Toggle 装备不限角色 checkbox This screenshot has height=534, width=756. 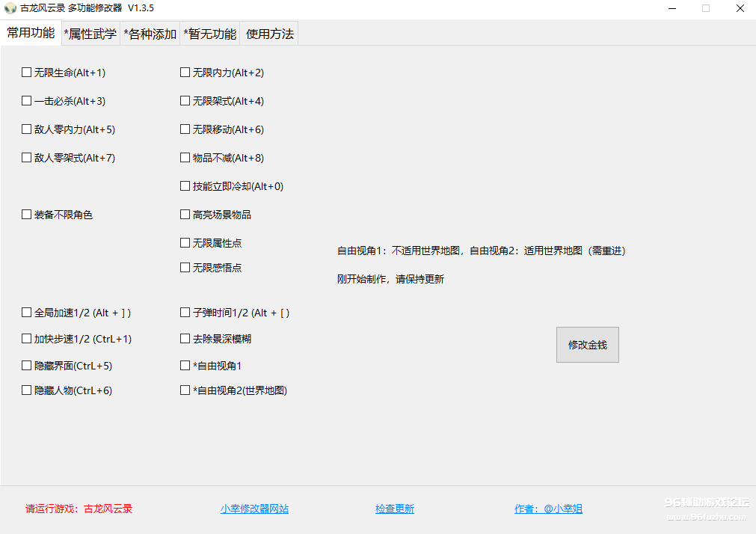pos(27,215)
